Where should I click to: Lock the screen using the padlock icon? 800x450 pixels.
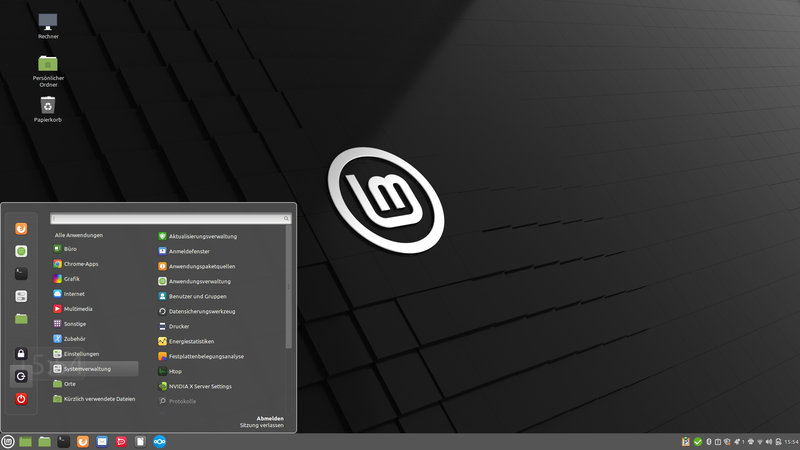(21, 353)
